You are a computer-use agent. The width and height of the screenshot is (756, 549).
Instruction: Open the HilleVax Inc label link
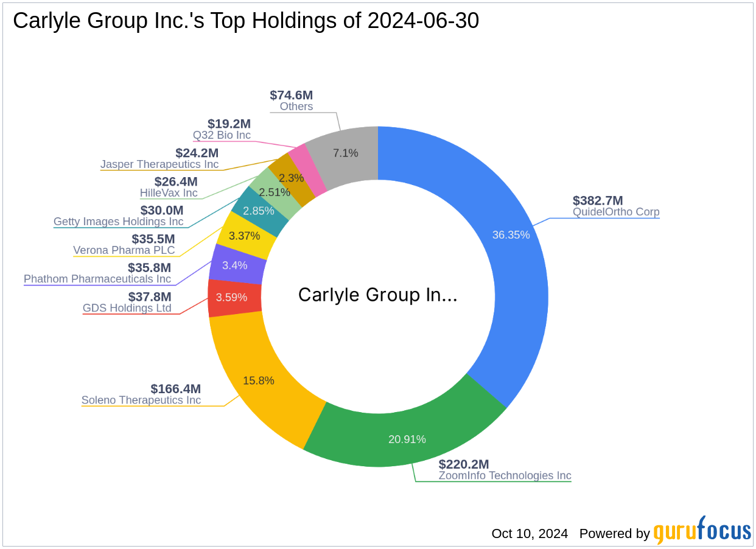click(x=169, y=192)
